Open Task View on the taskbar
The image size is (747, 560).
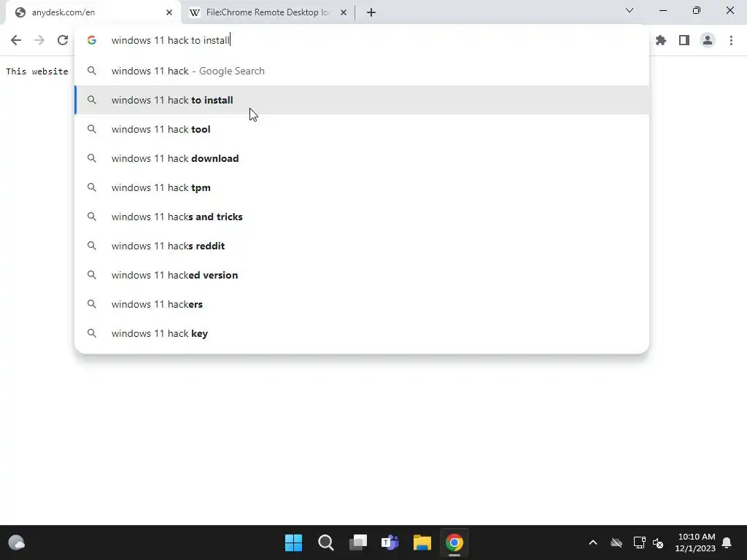(x=357, y=542)
